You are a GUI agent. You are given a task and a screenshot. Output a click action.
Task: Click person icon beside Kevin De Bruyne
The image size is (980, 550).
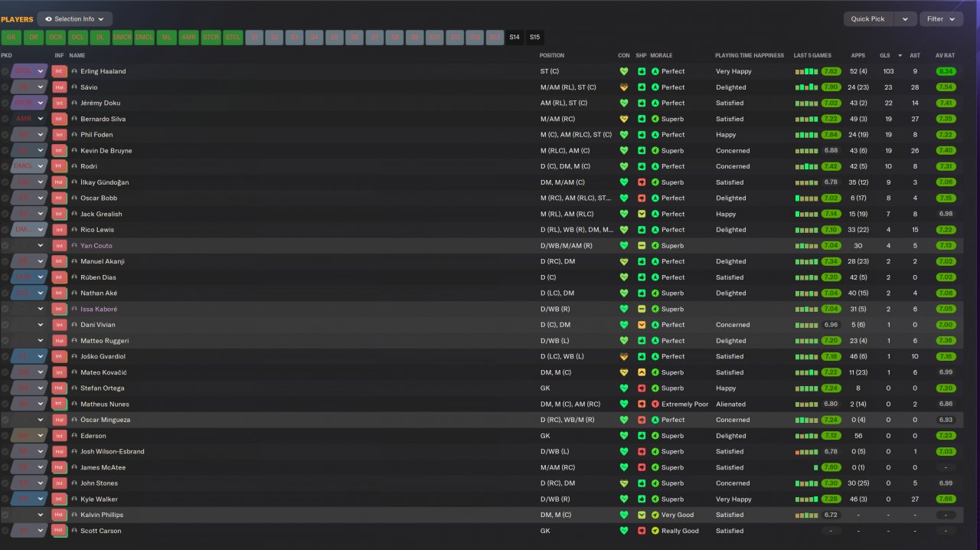click(x=74, y=151)
